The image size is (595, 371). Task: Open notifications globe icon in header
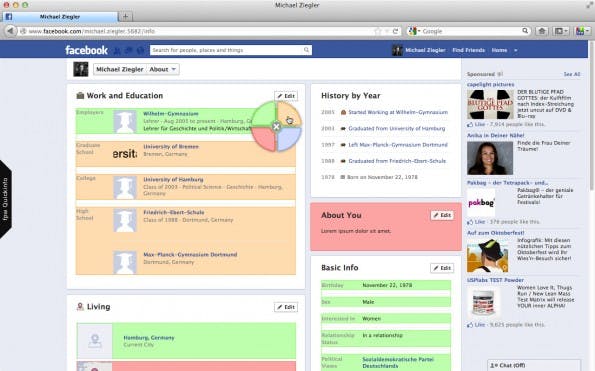click(140, 50)
